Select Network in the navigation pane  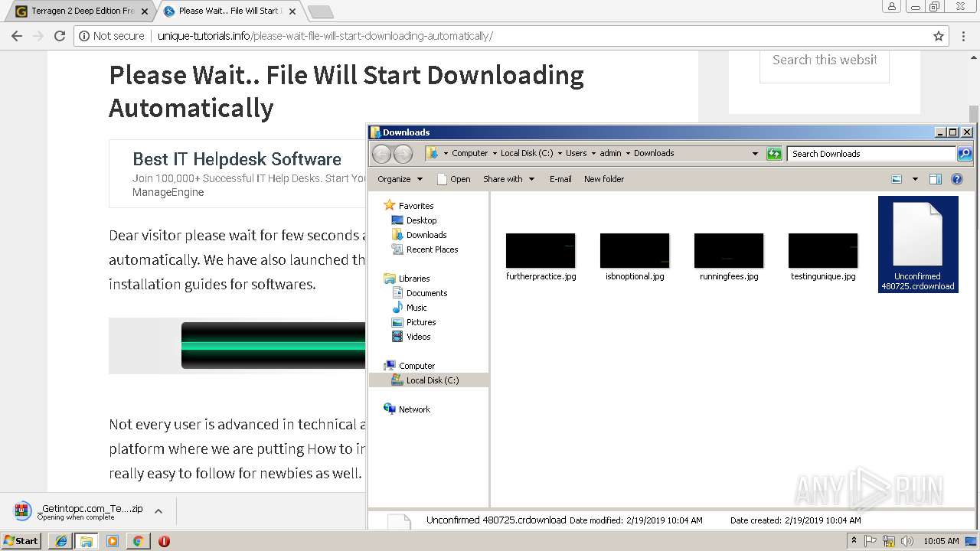(x=414, y=409)
